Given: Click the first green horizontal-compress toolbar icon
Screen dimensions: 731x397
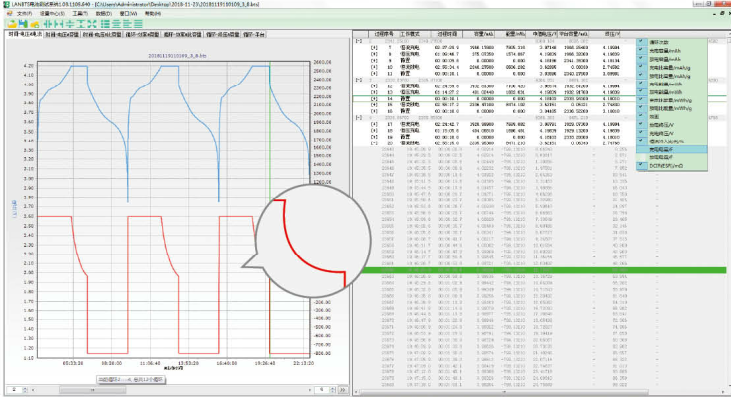Looking at the screenshot, I should [48, 24].
